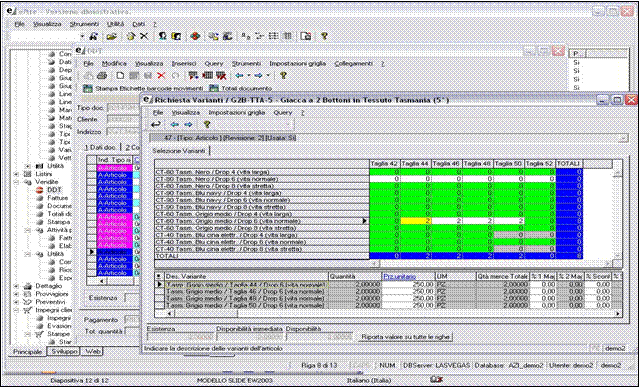Click the undo icon in the DDT toolbar

pyautogui.click(x=175, y=75)
